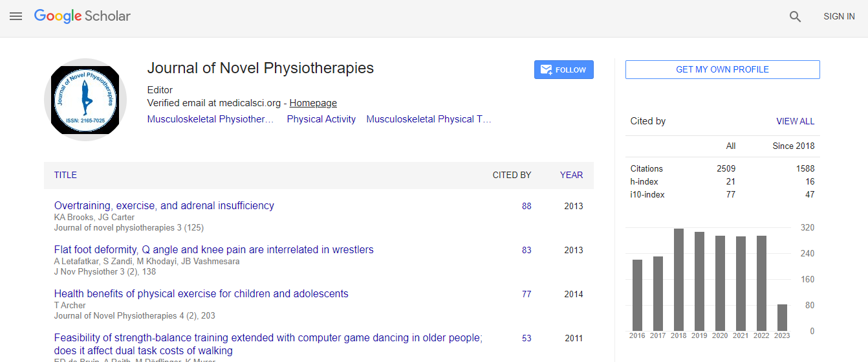Select the Musculoskeletal Physiotherapy topic link

(x=210, y=119)
